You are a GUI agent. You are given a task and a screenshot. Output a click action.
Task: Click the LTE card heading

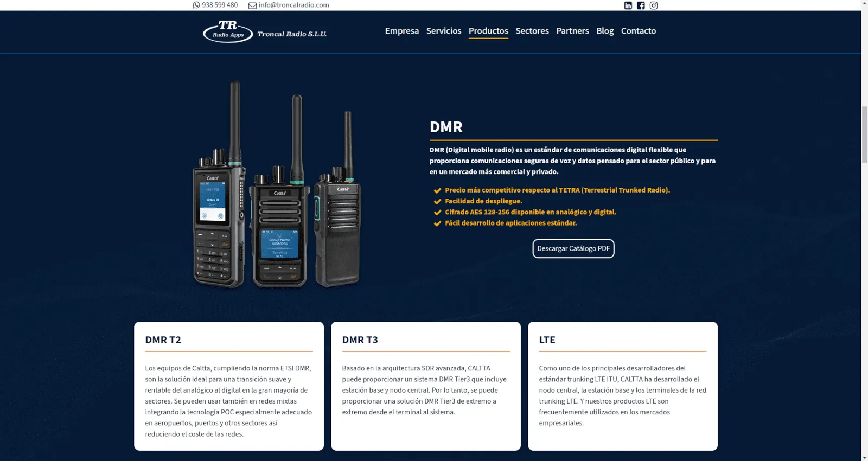point(547,340)
